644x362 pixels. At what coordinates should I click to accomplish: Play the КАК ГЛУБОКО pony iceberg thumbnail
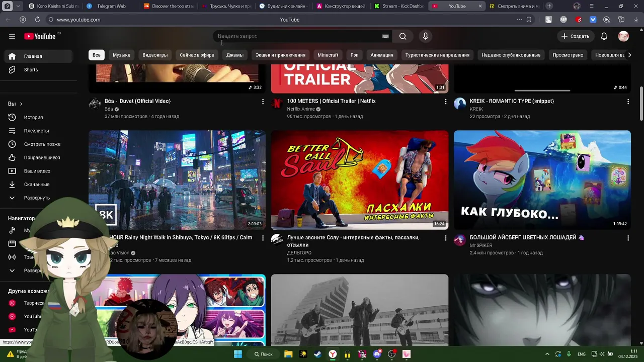coord(542,180)
